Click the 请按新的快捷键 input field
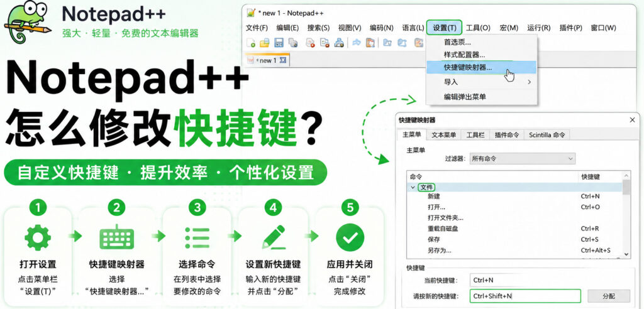Viewport: 644px width, 309px height. [x=525, y=296]
